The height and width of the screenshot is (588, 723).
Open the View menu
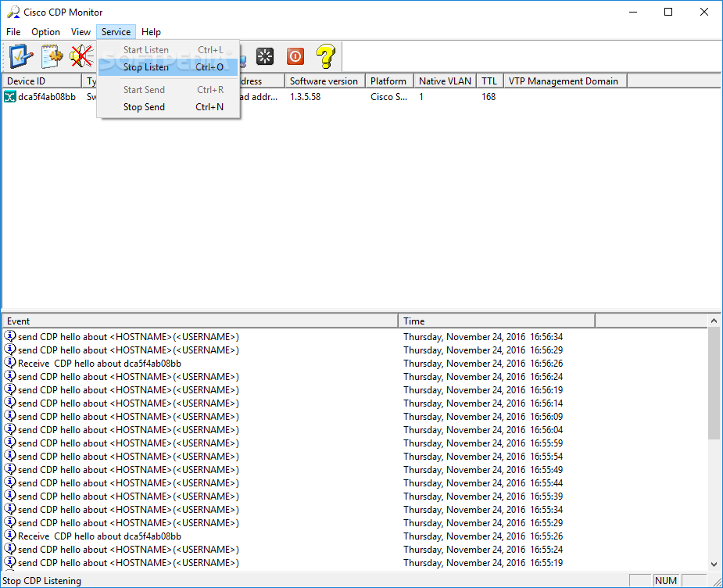click(81, 32)
